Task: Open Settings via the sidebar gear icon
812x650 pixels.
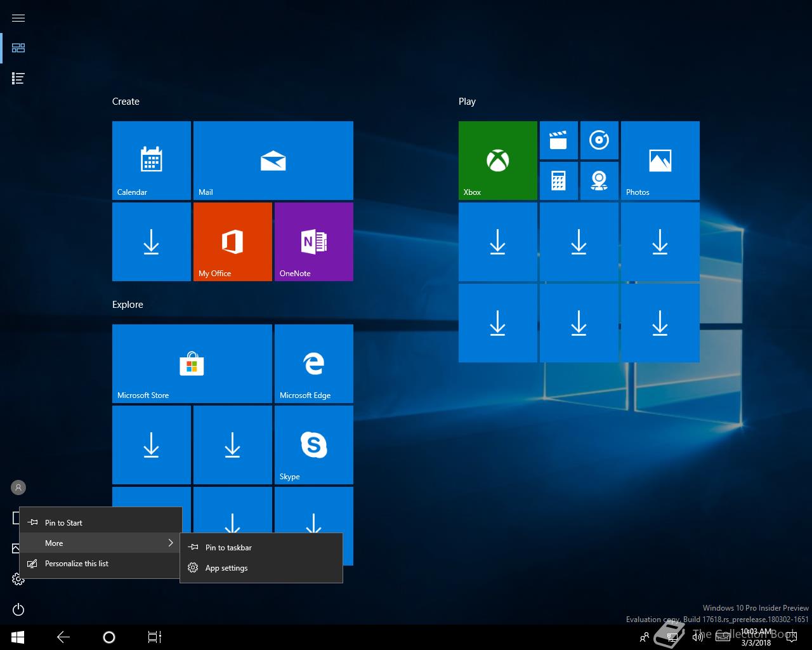Action: 18,579
